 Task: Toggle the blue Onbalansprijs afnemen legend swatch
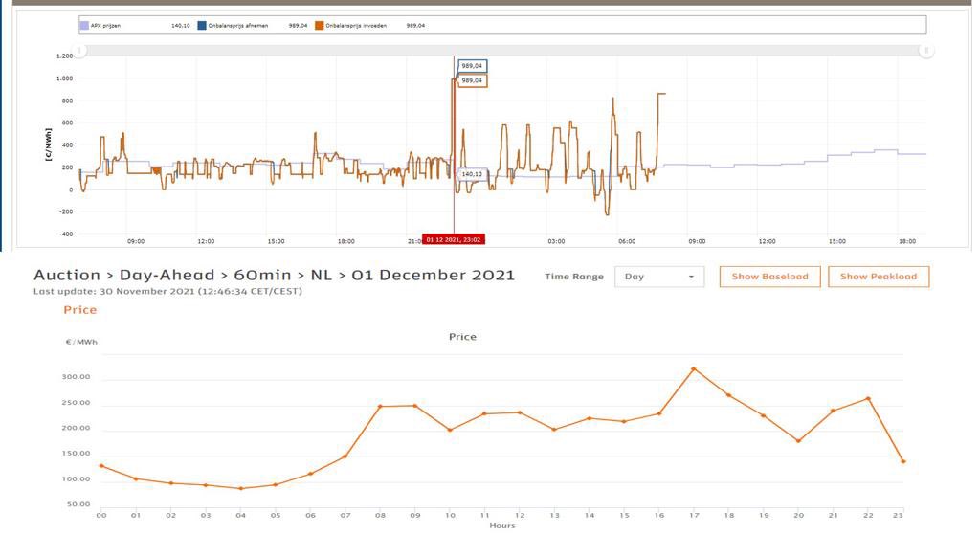pos(202,26)
